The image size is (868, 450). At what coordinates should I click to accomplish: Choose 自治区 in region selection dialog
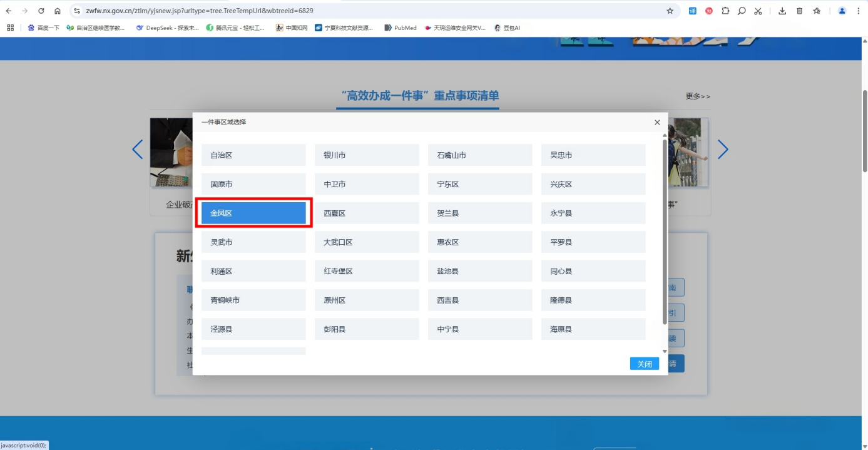coord(253,155)
